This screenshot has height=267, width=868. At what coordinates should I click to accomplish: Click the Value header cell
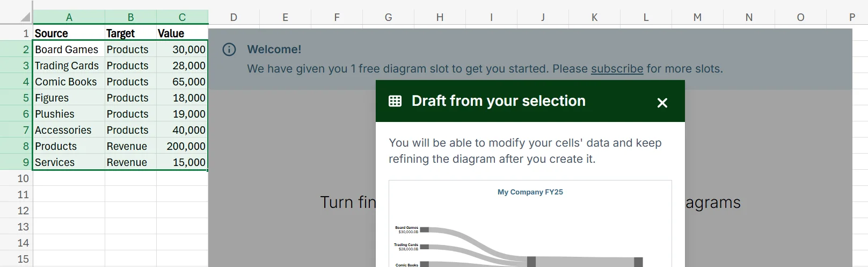click(182, 33)
